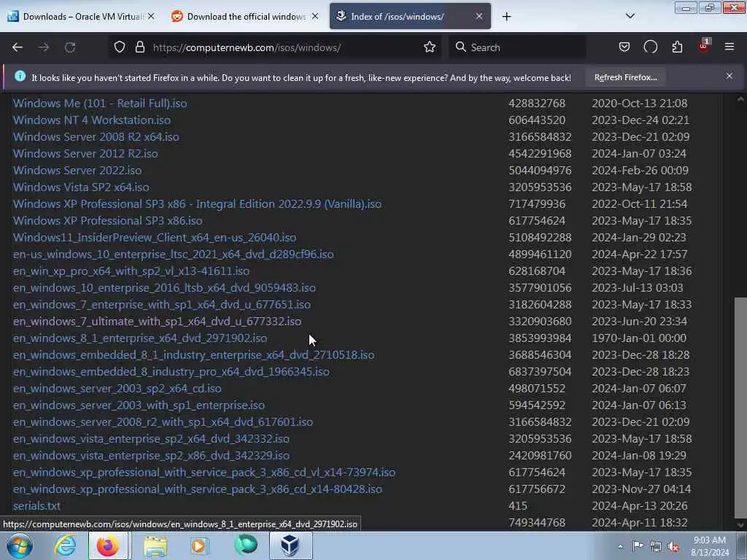Screen dimensions: 747x560
Task: Download Windows Server 2022.iso
Action: point(77,171)
